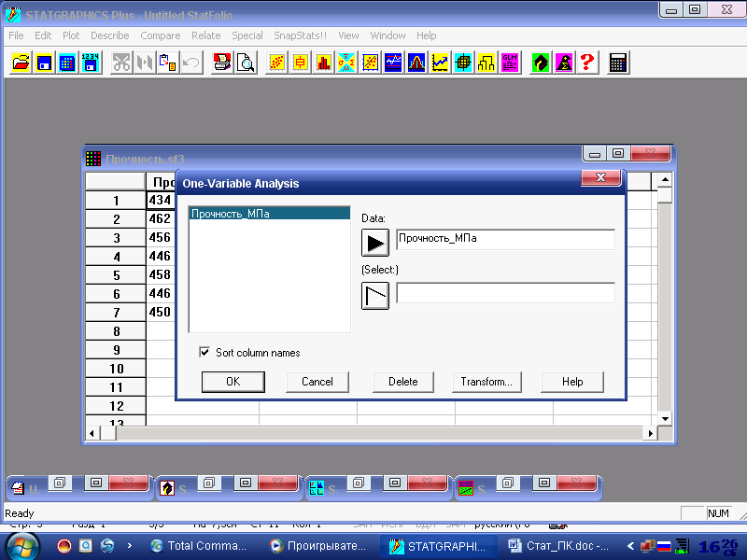Click OK in One-Variable Analysis dialog
The width and height of the screenshot is (747, 560).
(x=233, y=382)
